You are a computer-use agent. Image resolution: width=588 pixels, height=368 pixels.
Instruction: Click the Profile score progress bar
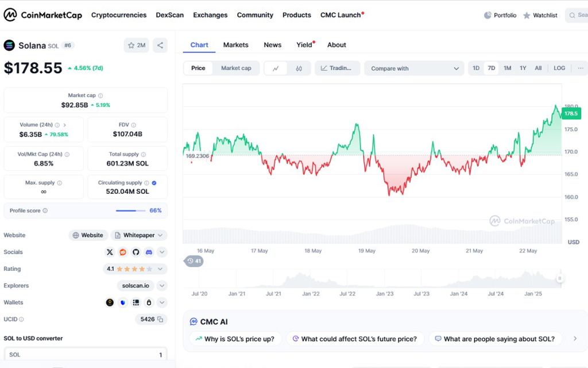tap(130, 210)
